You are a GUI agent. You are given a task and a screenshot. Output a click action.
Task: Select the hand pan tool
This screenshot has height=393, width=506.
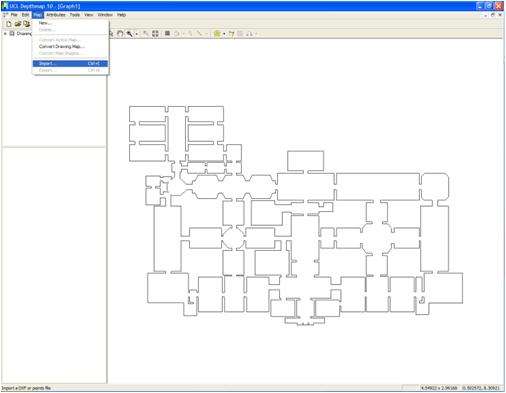click(120, 34)
